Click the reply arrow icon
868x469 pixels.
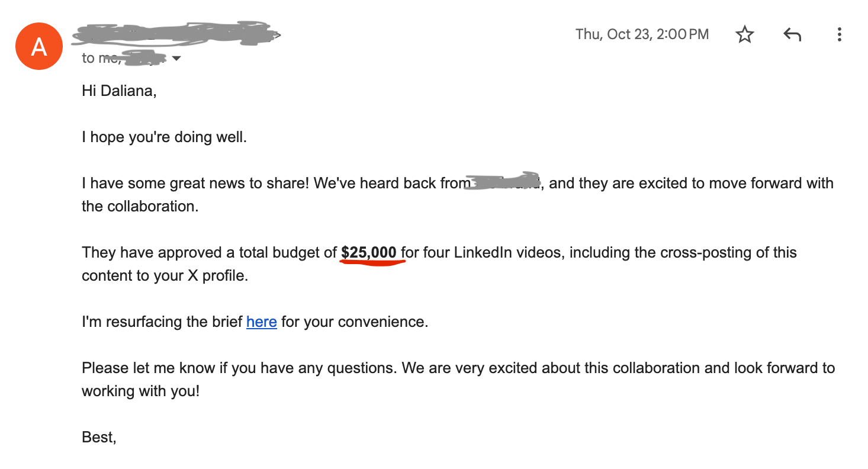coord(792,35)
